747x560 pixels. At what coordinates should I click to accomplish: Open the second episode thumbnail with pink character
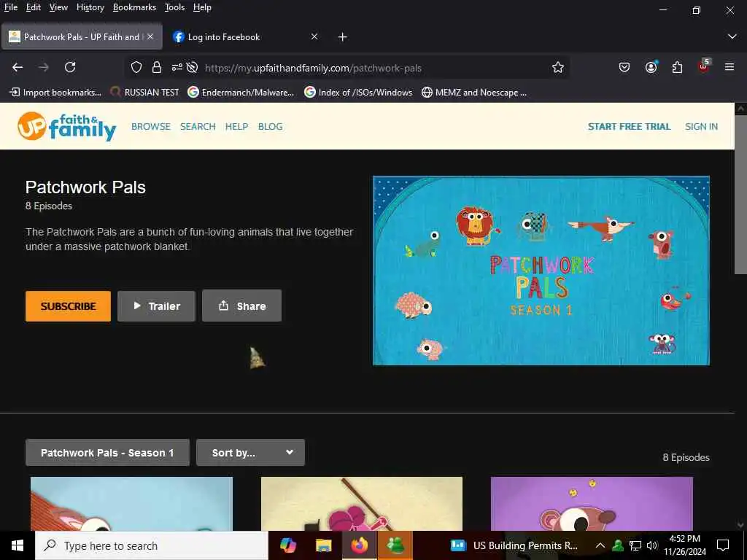(362, 504)
